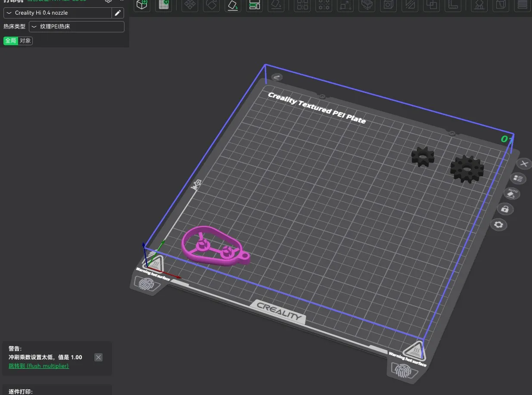Click the 跳转到 (flush_multiplier) link
This screenshot has height=395, width=532.
pos(39,366)
